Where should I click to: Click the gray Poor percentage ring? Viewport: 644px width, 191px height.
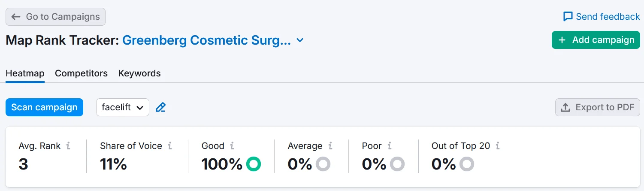[x=397, y=164]
